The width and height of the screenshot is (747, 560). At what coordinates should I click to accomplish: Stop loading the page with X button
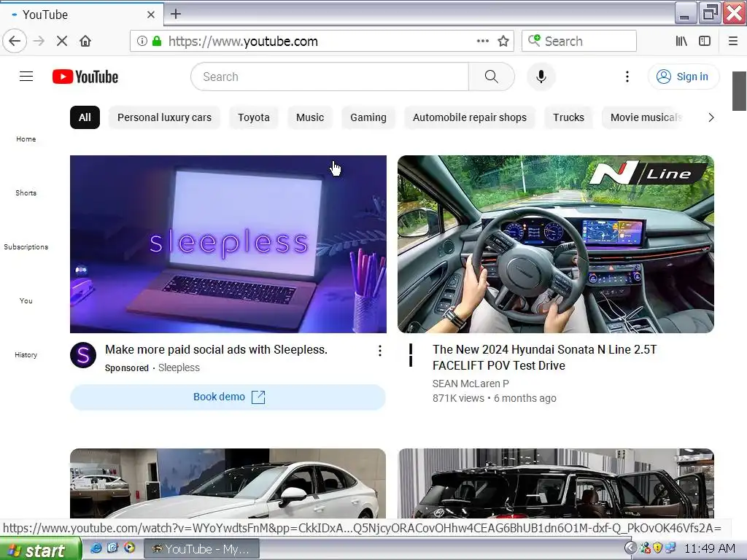[61, 41]
